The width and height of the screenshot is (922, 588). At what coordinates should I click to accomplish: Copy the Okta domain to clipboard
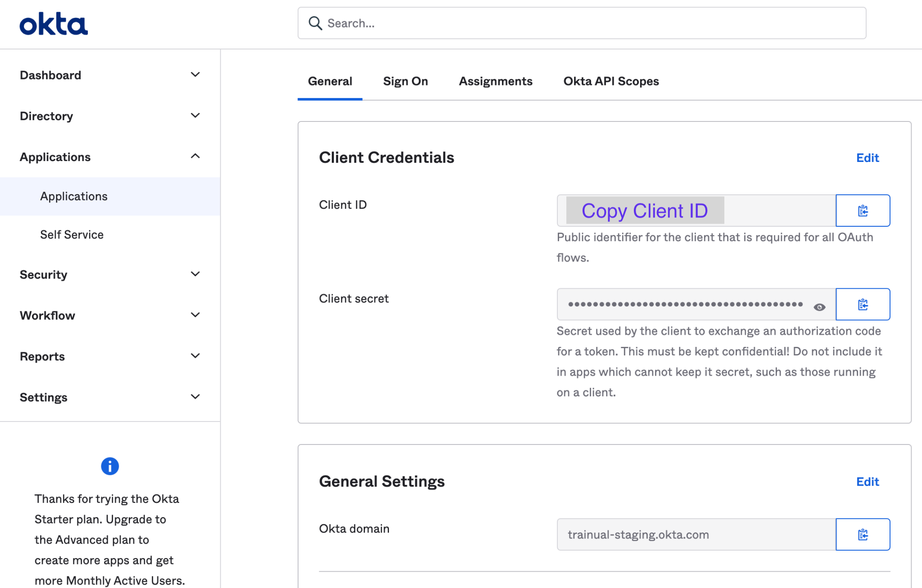[863, 534]
